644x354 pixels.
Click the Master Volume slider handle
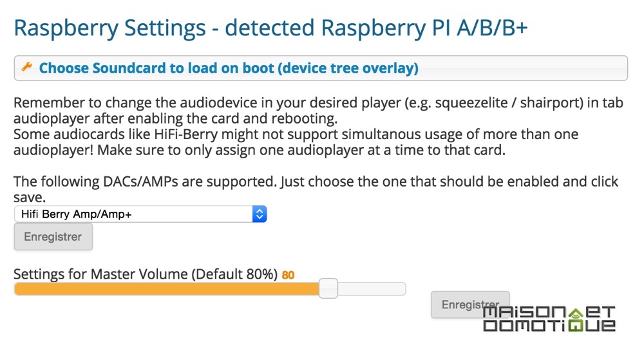pyautogui.click(x=328, y=288)
